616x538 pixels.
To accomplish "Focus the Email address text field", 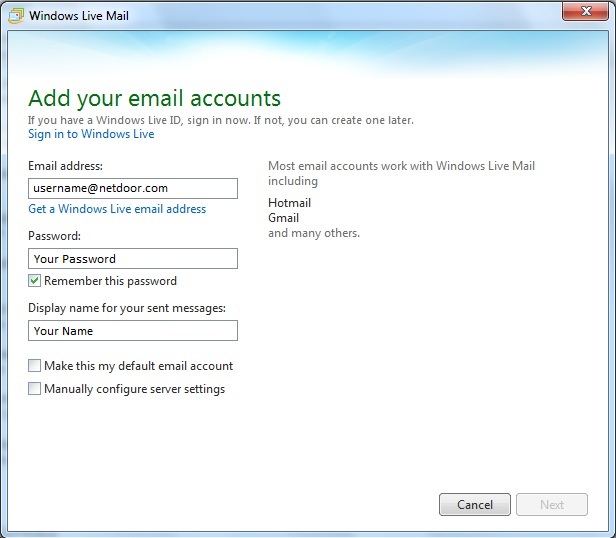I will click(x=133, y=188).
